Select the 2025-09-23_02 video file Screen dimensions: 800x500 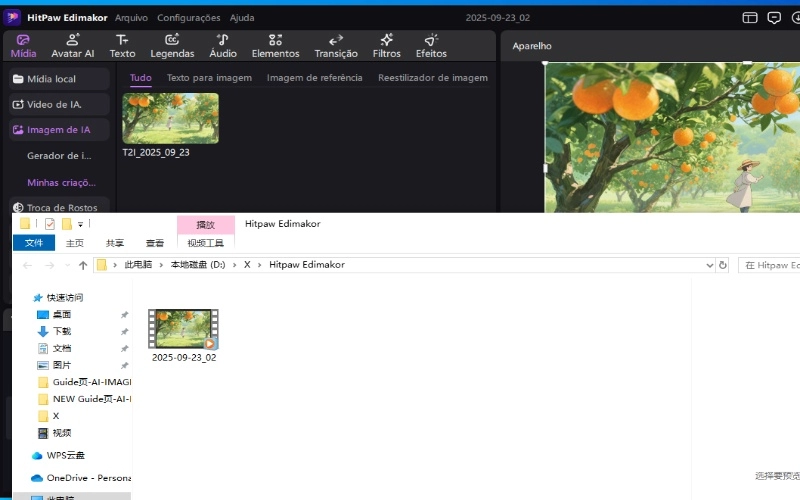(183, 329)
